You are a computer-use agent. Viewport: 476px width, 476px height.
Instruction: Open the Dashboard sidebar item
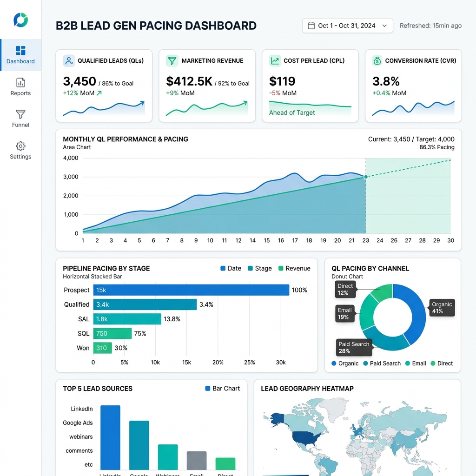[20, 55]
